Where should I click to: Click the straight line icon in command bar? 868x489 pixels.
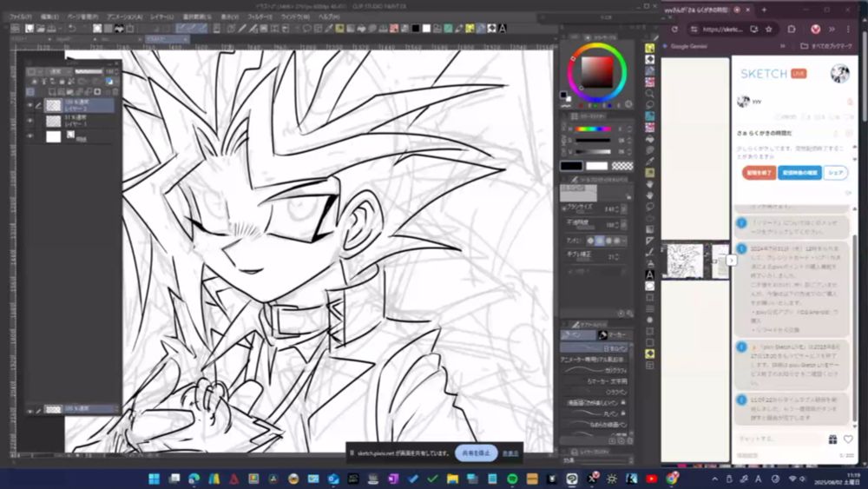click(x=242, y=29)
